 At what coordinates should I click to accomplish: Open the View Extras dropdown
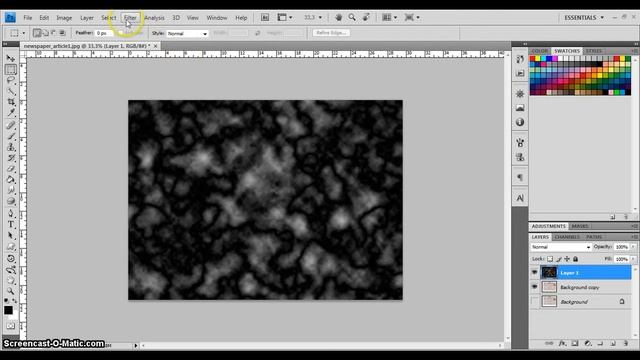[284, 18]
